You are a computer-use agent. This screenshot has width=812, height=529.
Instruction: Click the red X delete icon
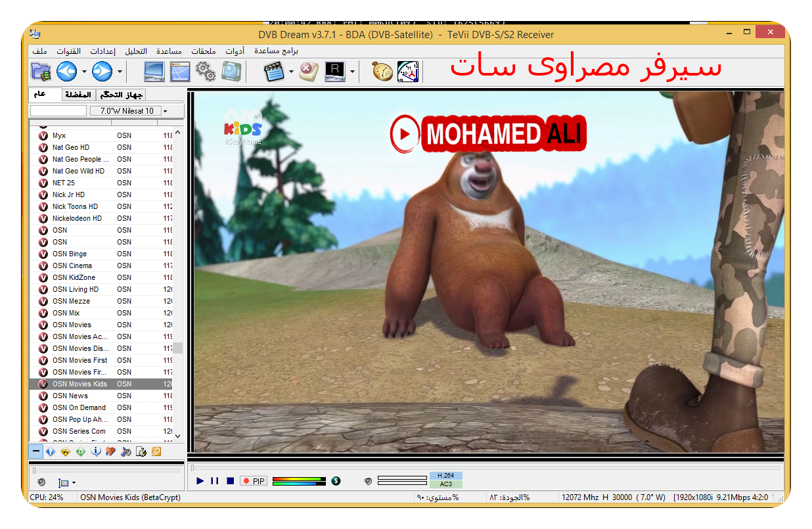(x=309, y=71)
